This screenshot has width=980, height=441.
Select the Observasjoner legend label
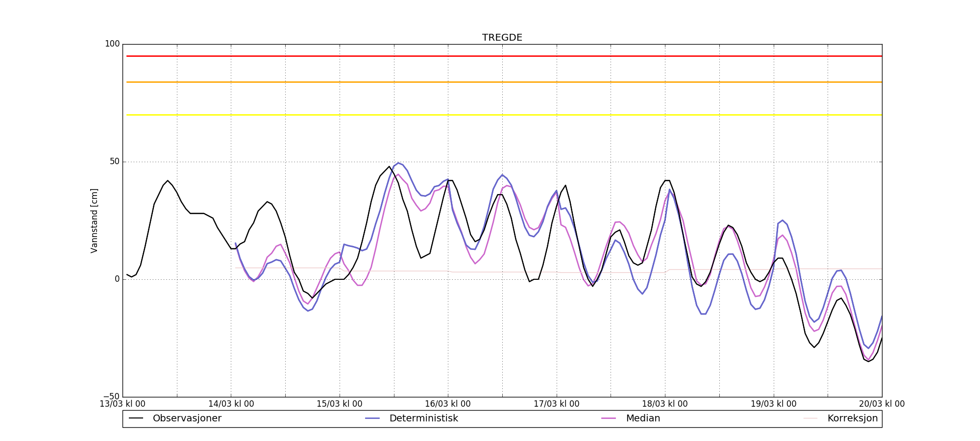click(187, 418)
